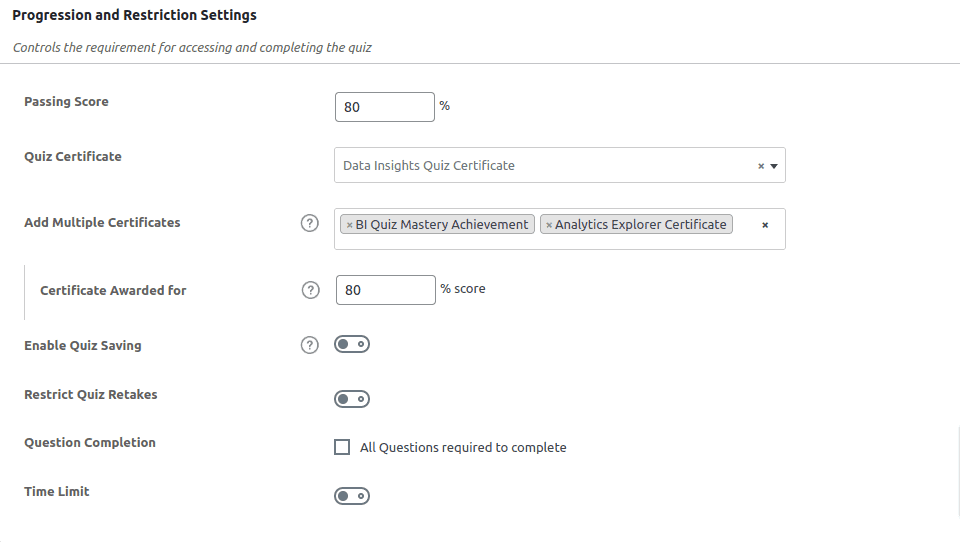Clear all multiple certificates selections

765,225
